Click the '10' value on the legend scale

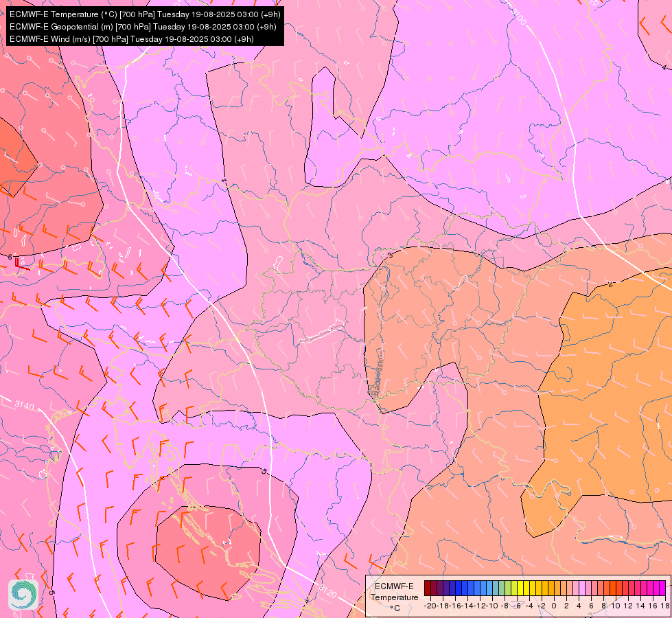click(616, 606)
